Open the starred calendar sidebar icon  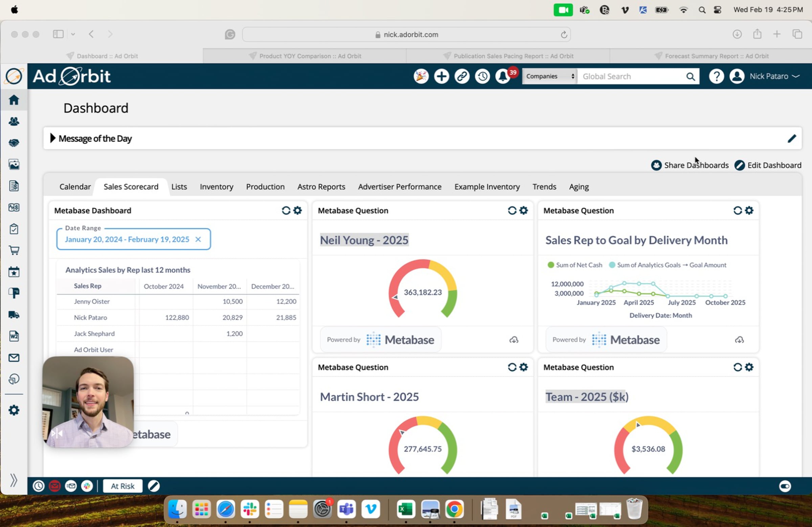pos(14,272)
